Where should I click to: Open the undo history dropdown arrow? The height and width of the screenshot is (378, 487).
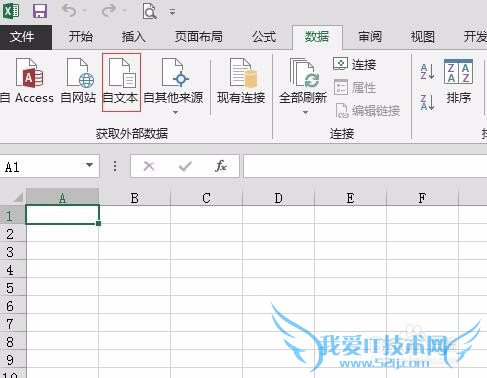[x=84, y=11]
